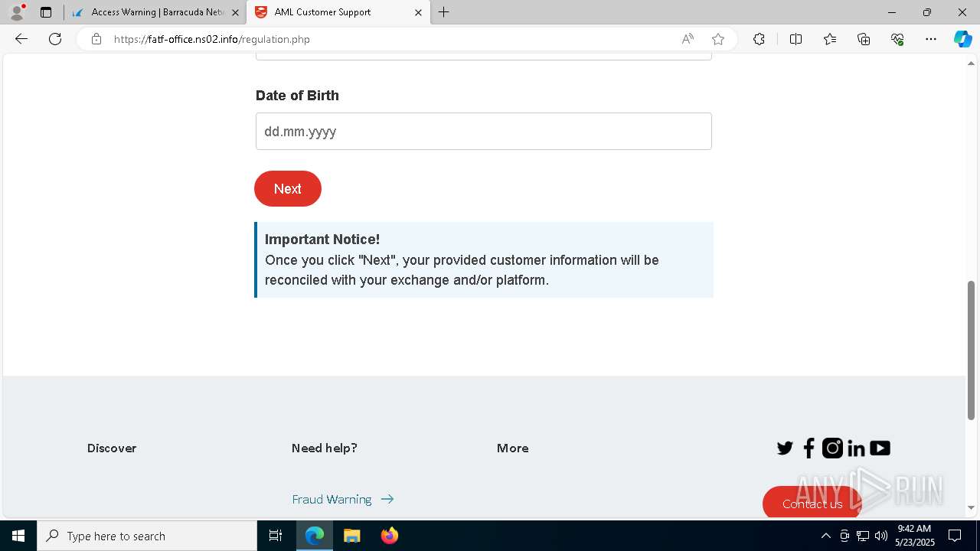Click the Date of Birth label
The width and height of the screenshot is (980, 551).
click(x=297, y=96)
